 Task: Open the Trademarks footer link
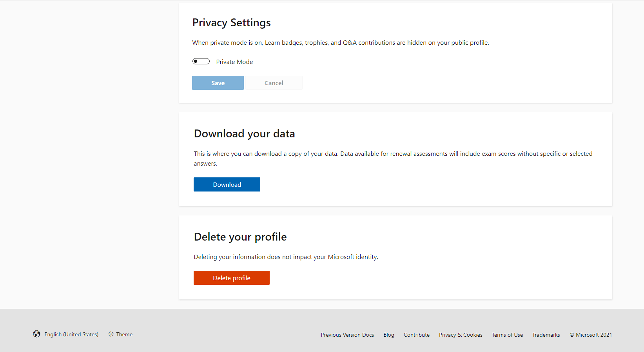tap(546, 335)
